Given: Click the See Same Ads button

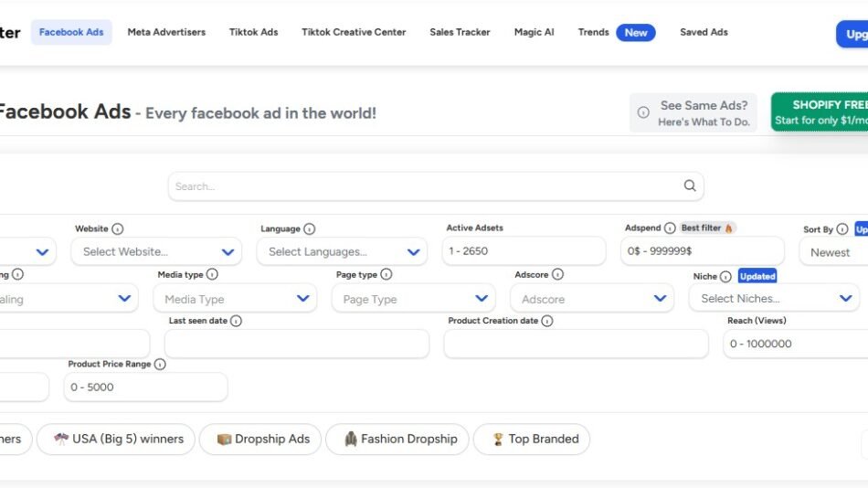Looking at the screenshot, I should (693, 112).
